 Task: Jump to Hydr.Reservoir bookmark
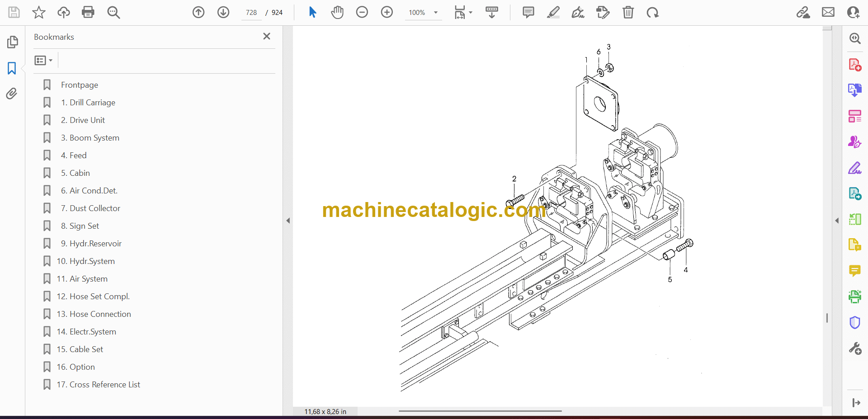[x=95, y=244]
